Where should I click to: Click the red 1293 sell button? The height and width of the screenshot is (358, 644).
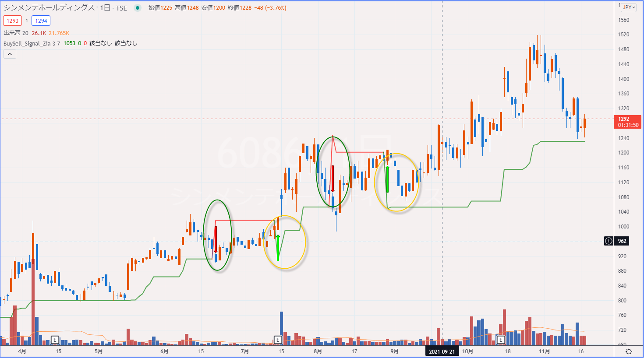tap(12, 21)
